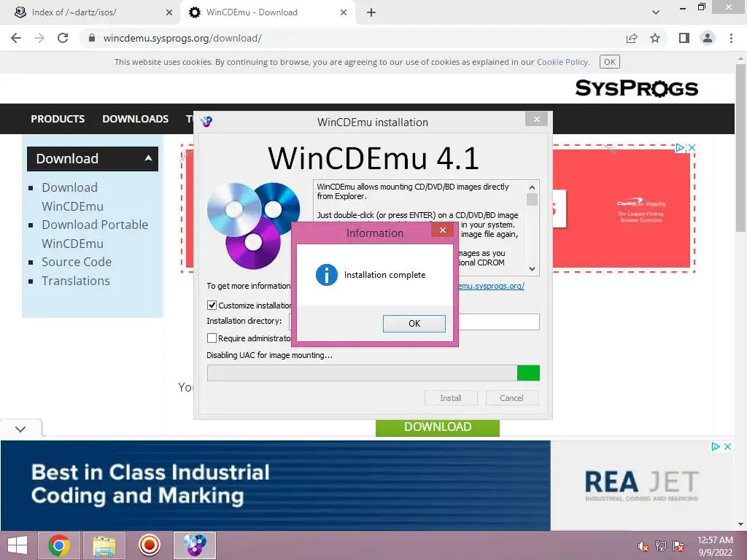Click the network tray icon

661,546
